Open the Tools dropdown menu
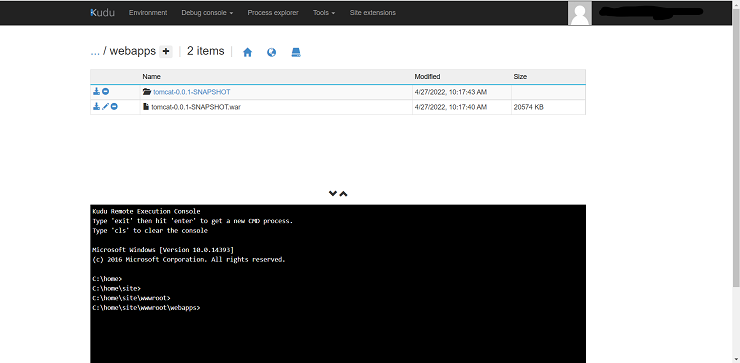 [x=324, y=13]
